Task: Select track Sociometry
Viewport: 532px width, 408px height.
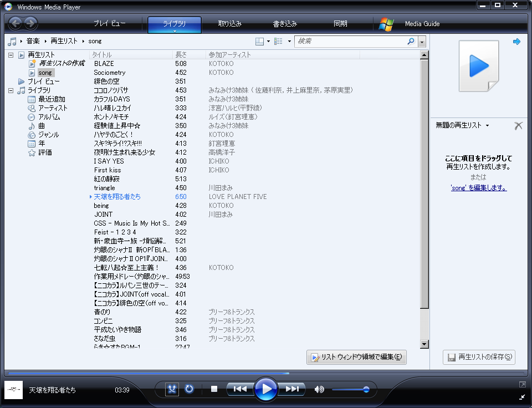Action: tap(110, 73)
